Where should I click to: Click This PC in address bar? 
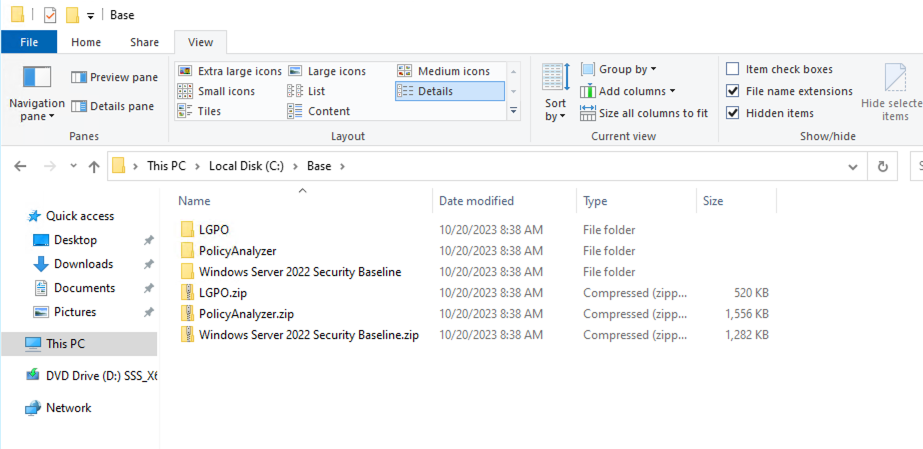tap(166, 167)
